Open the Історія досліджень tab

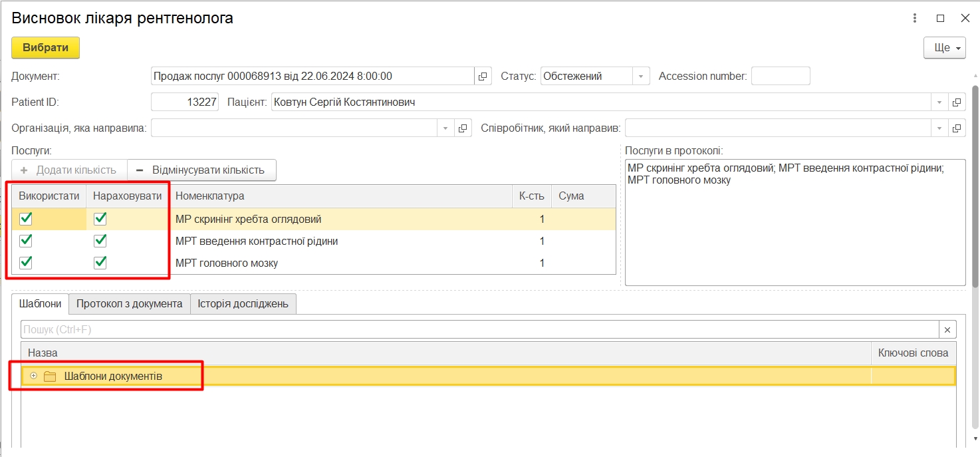(243, 304)
